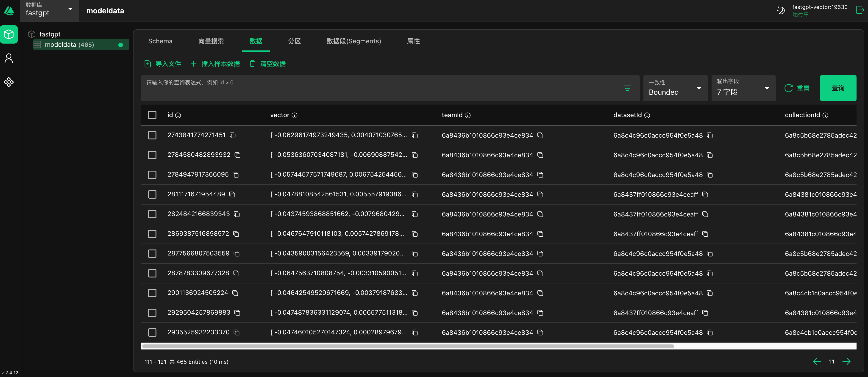Image resolution: width=868 pixels, height=377 pixels.
Task: Click the modeldata breadcrumb title
Action: pyautogui.click(x=105, y=11)
